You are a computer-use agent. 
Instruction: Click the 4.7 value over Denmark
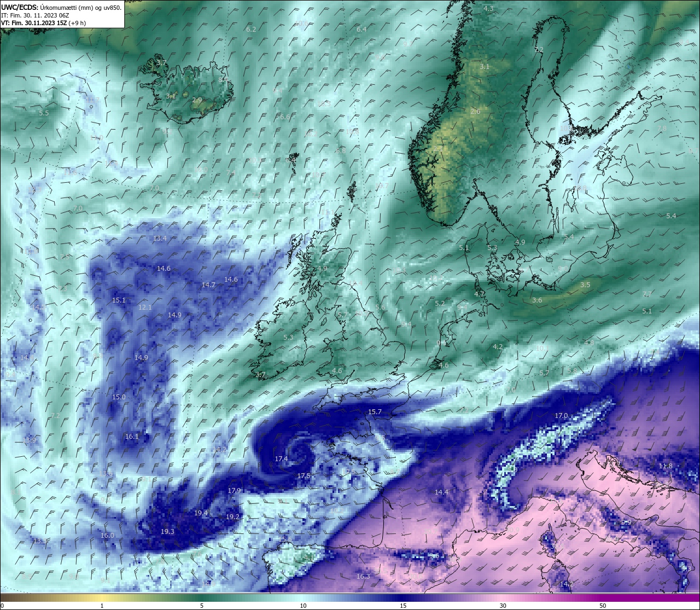[479, 294]
